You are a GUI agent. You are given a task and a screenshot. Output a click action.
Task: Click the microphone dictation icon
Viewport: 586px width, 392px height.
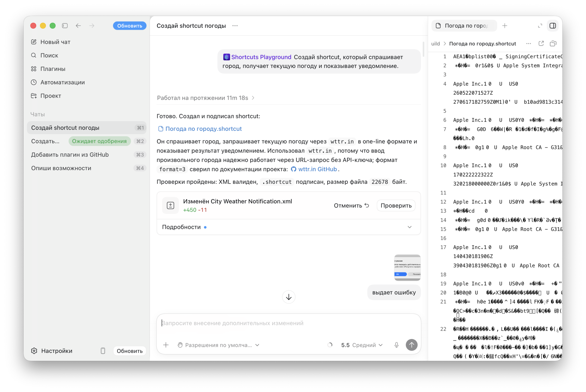tap(397, 345)
